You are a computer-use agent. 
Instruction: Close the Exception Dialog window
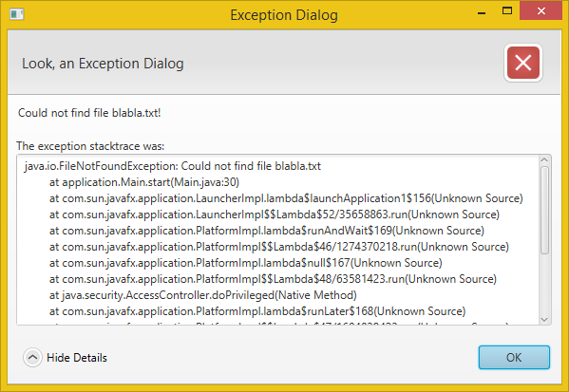tap(541, 10)
